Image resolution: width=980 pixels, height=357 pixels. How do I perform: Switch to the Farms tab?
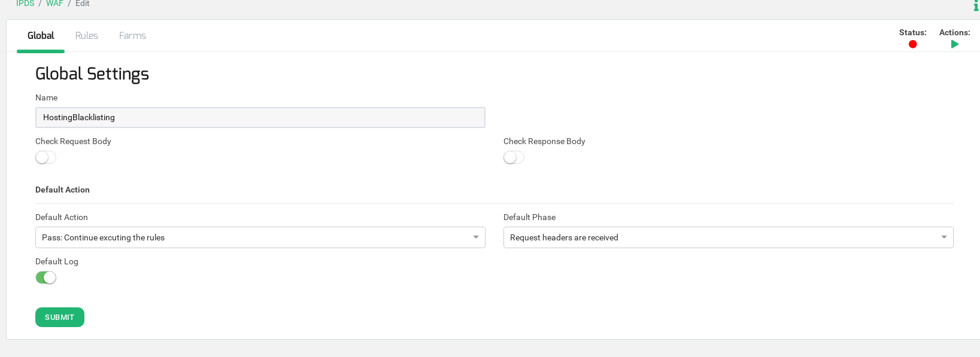(132, 36)
